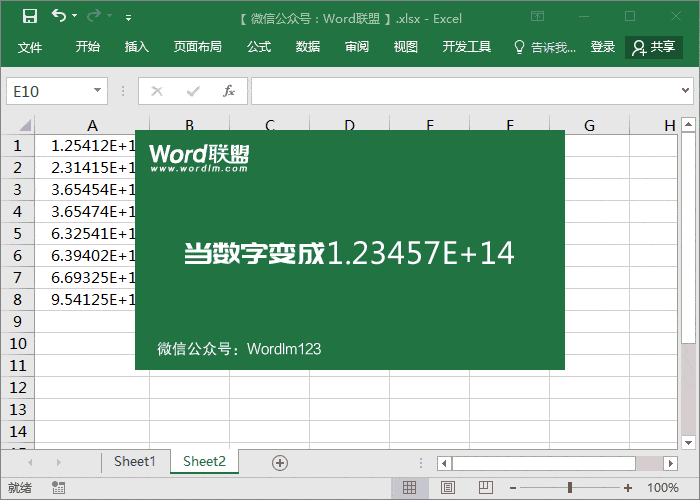Click the Enter checkmark icon in formula bar
The width and height of the screenshot is (700, 500).
coord(193,91)
